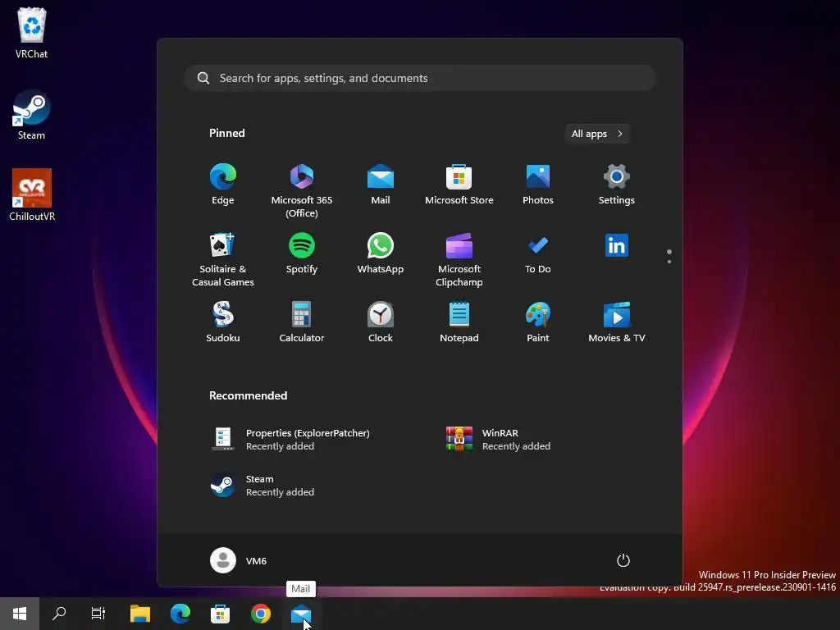The width and height of the screenshot is (840, 630).
Task: Open the VM6 user account menu
Action: (239, 561)
